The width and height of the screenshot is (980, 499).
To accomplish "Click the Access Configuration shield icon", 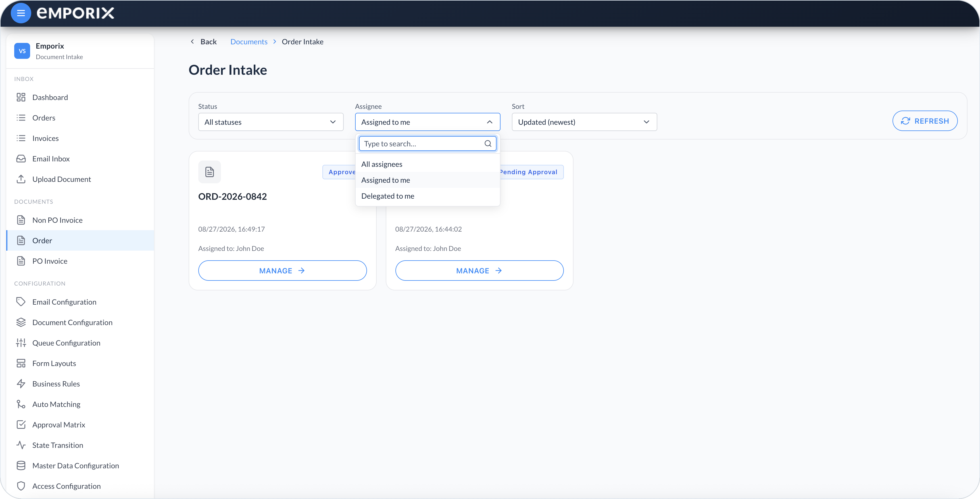I will [21, 486].
